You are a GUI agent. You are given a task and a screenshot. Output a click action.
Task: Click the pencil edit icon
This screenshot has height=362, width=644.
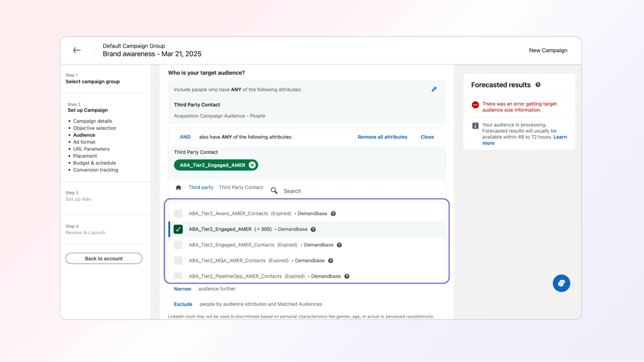434,89
